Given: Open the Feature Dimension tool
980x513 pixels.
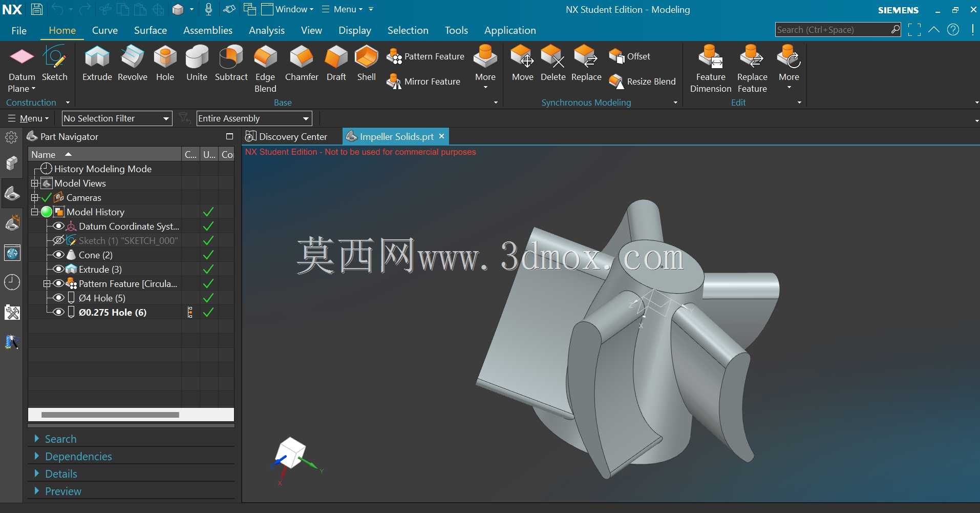Looking at the screenshot, I should 711,69.
